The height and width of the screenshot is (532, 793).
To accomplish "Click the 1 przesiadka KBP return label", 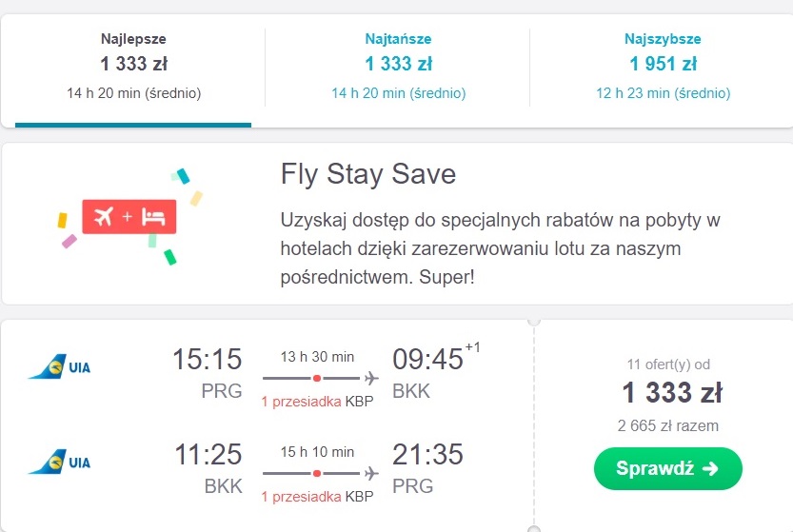I will pyautogui.click(x=317, y=497).
